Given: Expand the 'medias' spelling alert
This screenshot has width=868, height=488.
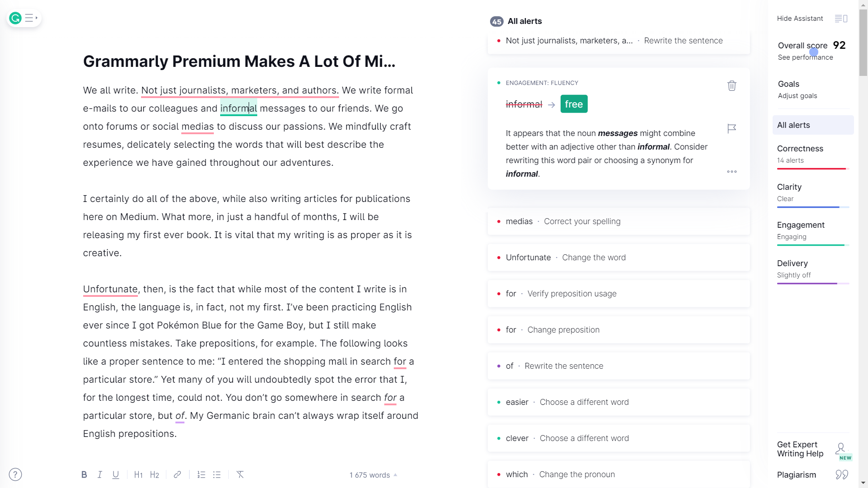Looking at the screenshot, I should (618, 221).
